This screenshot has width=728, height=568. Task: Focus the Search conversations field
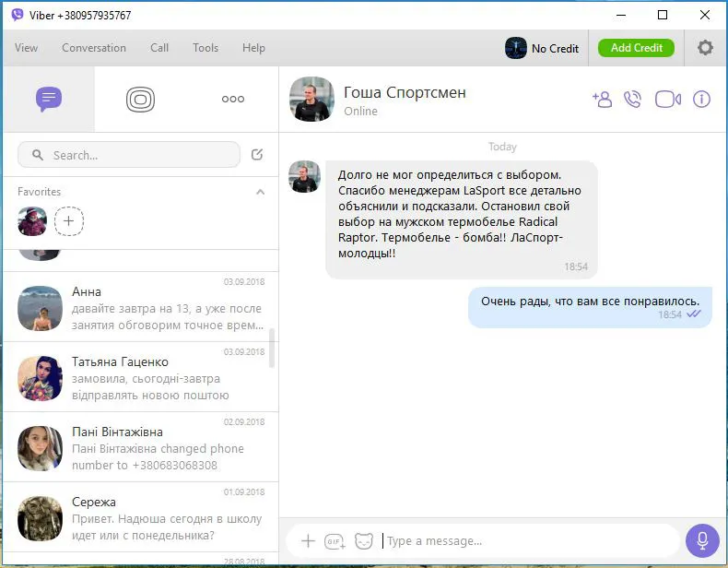coord(129,155)
